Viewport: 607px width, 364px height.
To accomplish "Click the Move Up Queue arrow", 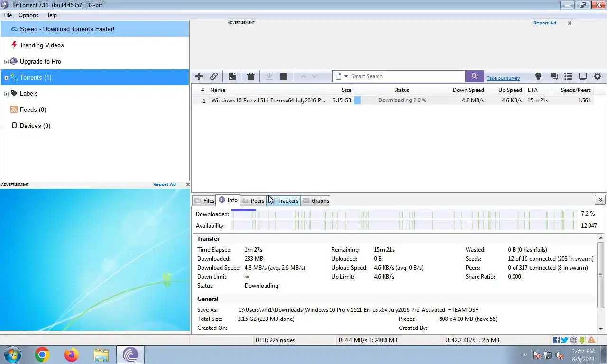I will coord(303,76).
